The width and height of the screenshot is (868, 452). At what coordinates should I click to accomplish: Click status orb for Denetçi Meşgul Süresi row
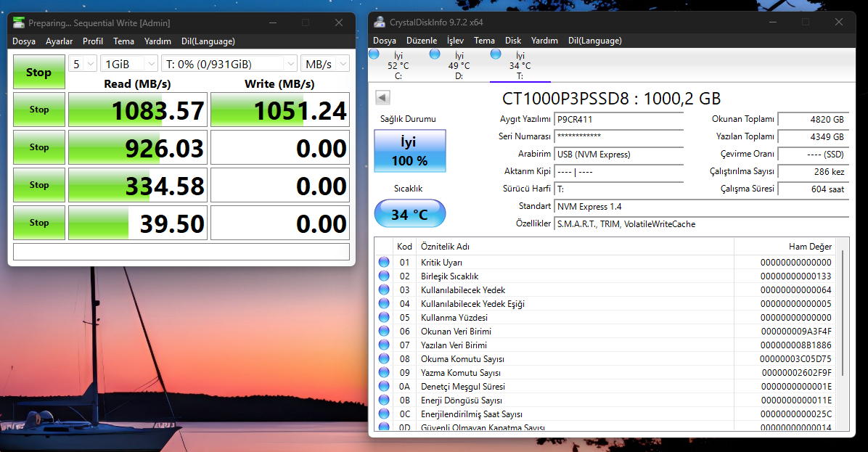pyautogui.click(x=384, y=386)
